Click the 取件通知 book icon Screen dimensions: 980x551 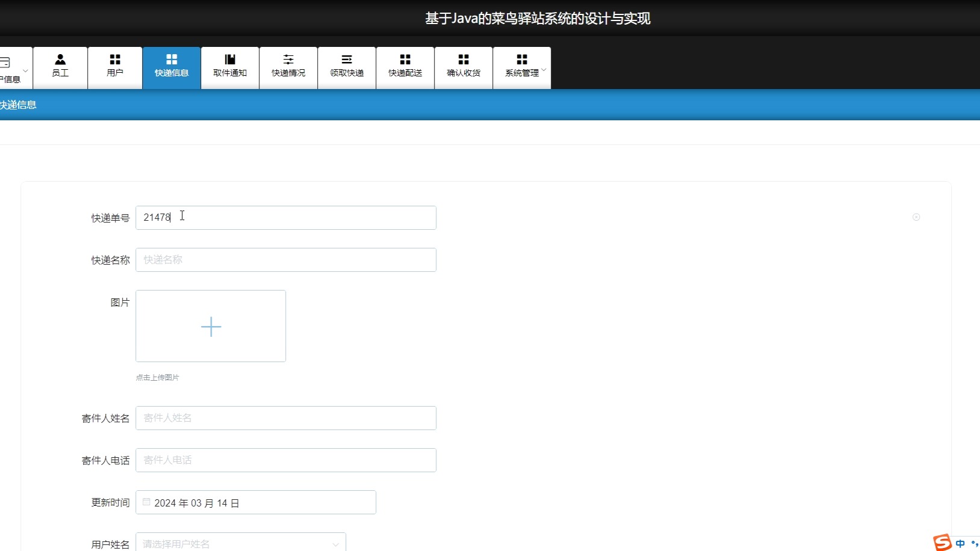(x=230, y=59)
